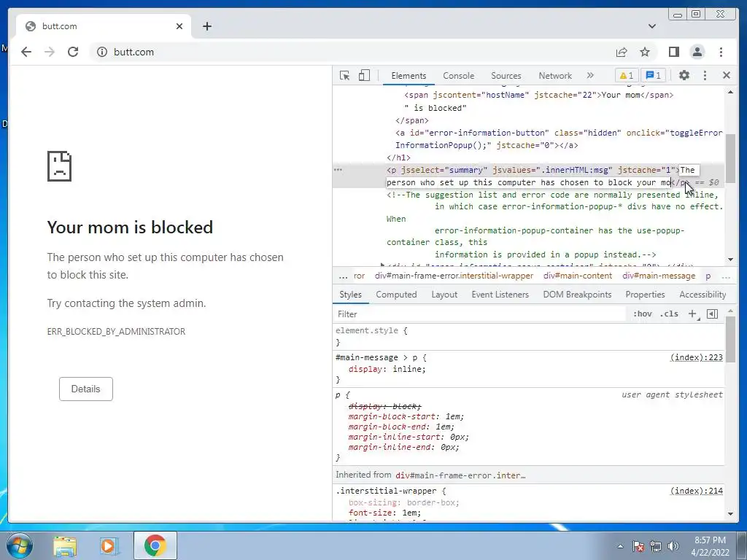Open the Accessibility pane tab

click(x=703, y=295)
